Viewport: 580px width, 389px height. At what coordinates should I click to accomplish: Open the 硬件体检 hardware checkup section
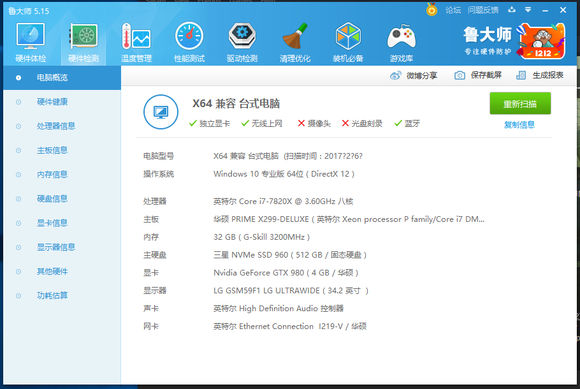pos(31,42)
